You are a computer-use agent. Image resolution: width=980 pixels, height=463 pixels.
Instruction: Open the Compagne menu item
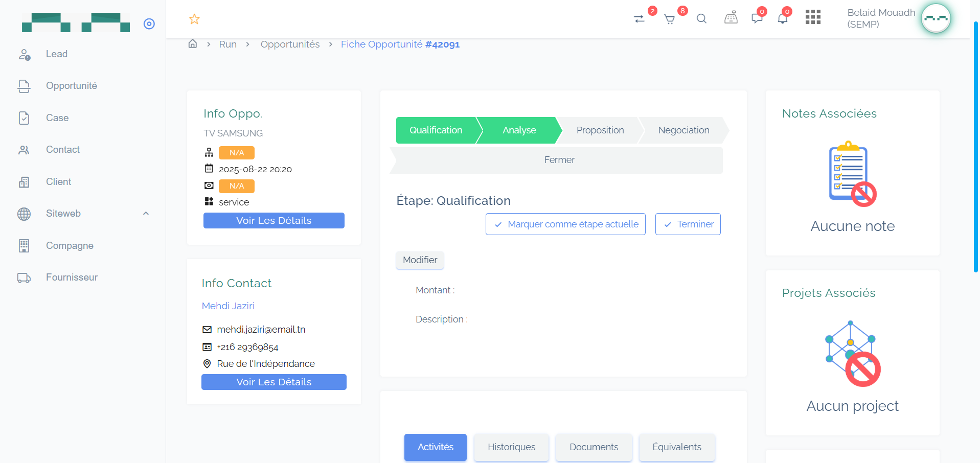pos(70,246)
